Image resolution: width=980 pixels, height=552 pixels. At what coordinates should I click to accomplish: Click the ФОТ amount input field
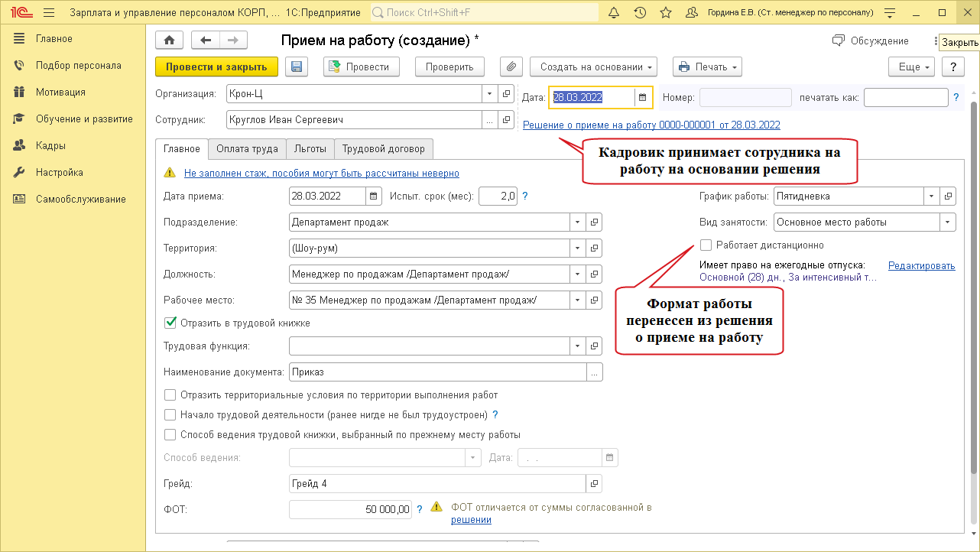click(351, 508)
